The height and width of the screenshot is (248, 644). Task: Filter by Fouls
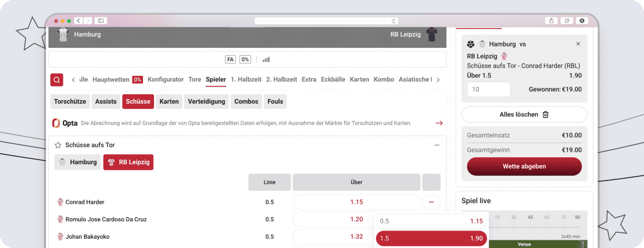pyautogui.click(x=275, y=101)
